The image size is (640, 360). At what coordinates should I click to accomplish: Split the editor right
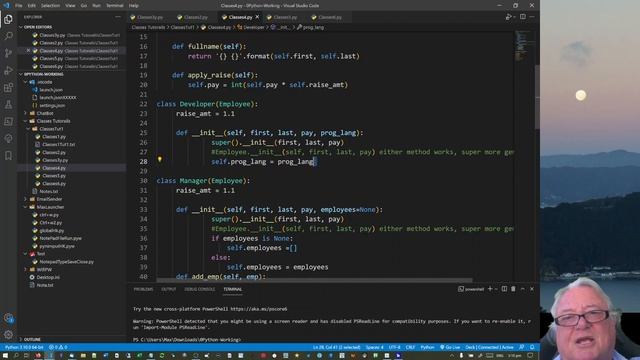point(522,17)
